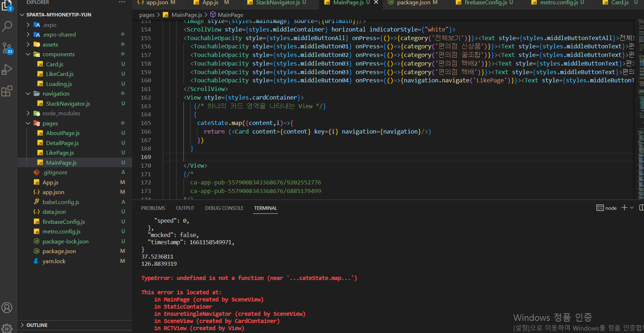This screenshot has width=644, height=333.
Task: Switch to the Card.js editor tab
Action: pyautogui.click(x=620, y=3)
